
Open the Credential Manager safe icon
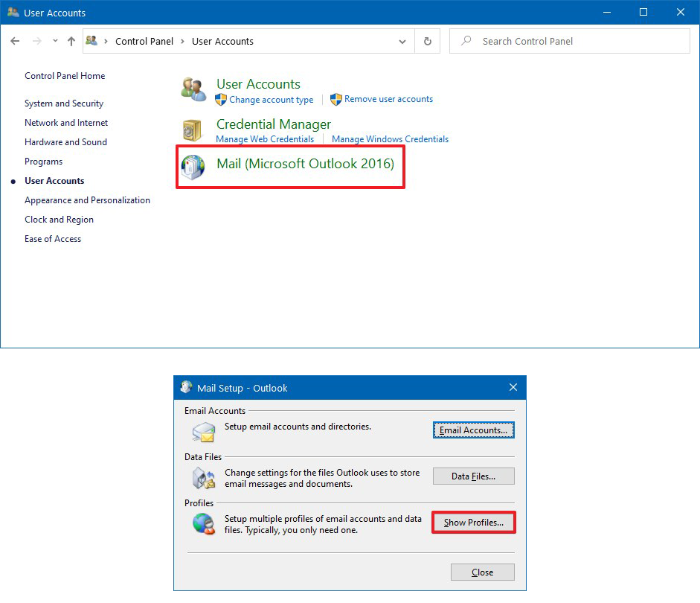(x=193, y=130)
